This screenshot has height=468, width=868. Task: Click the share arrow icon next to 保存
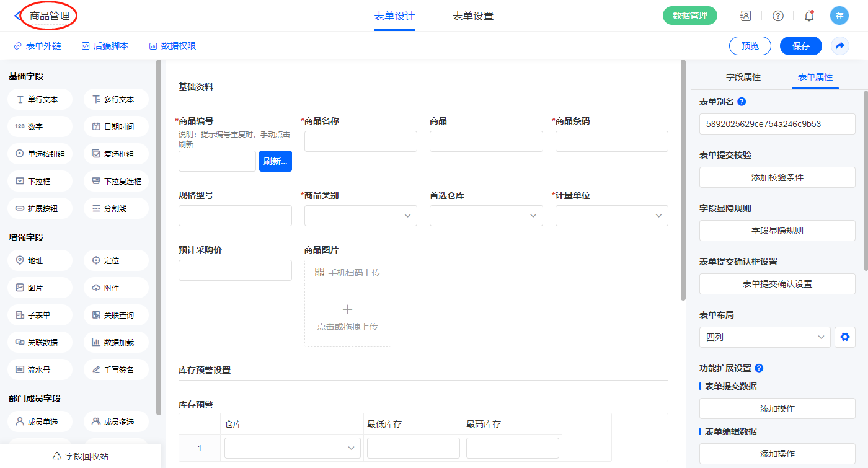click(x=840, y=46)
